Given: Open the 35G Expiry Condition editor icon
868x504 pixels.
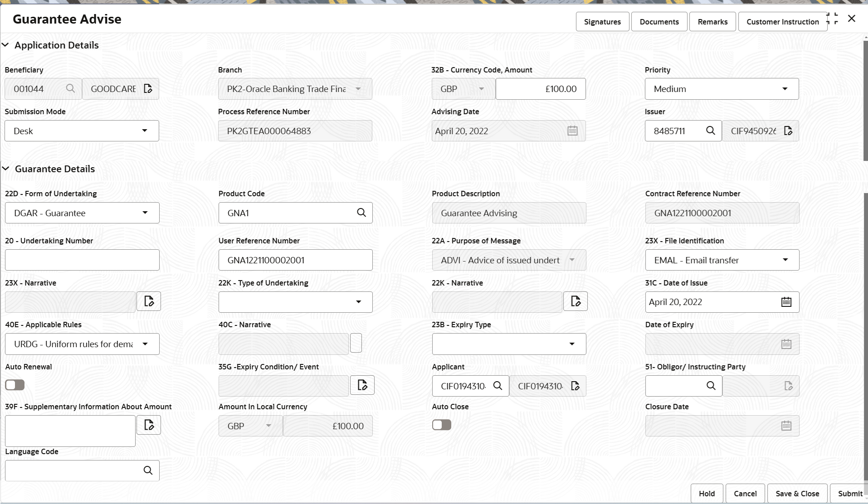Looking at the screenshot, I should pyautogui.click(x=362, y=385).
